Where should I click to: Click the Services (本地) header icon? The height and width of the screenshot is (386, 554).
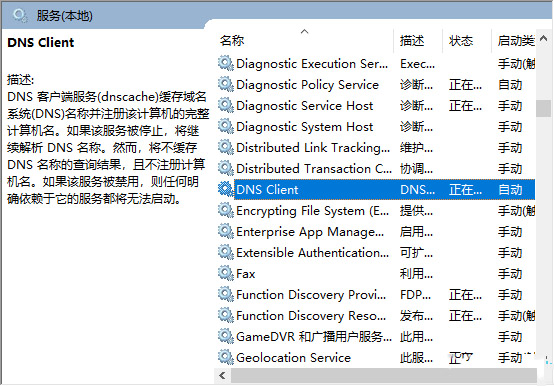pos(19,16)
